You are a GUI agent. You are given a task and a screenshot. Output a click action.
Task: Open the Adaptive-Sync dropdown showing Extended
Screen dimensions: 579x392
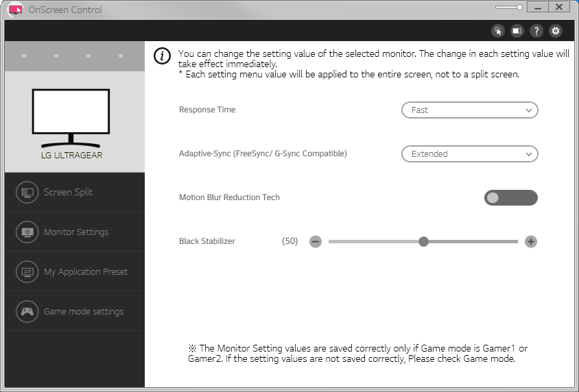point(470,154)
